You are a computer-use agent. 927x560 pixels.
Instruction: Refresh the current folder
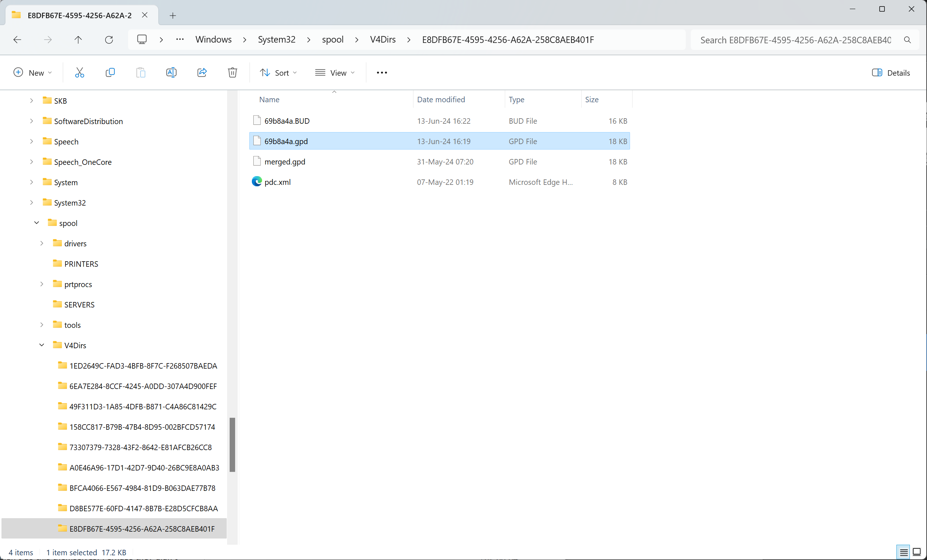tap(109, 40)
